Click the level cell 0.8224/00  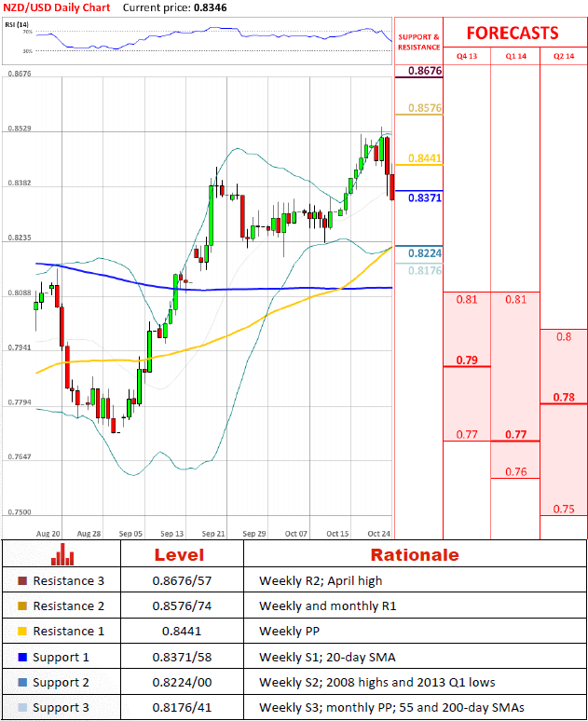(182, 683)
